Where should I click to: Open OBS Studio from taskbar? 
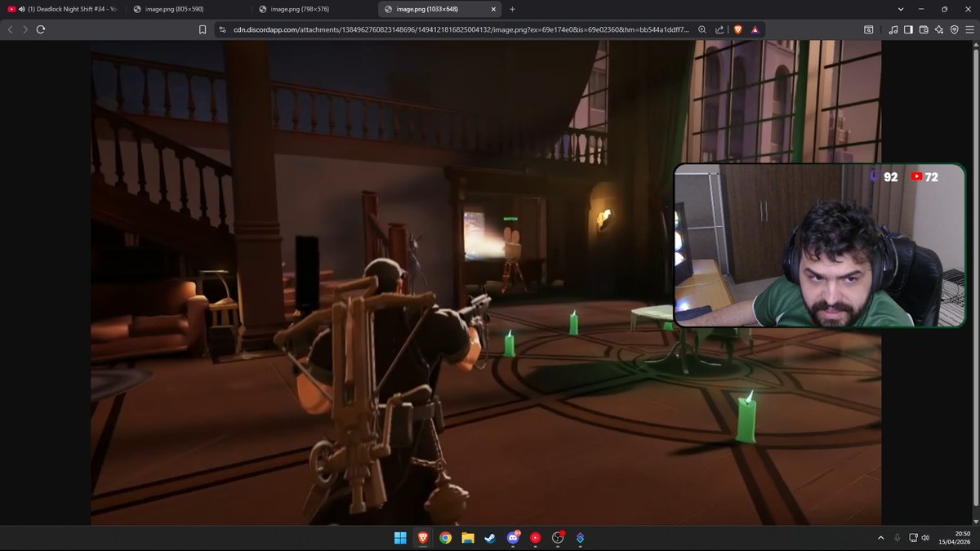tap(558, 538)
